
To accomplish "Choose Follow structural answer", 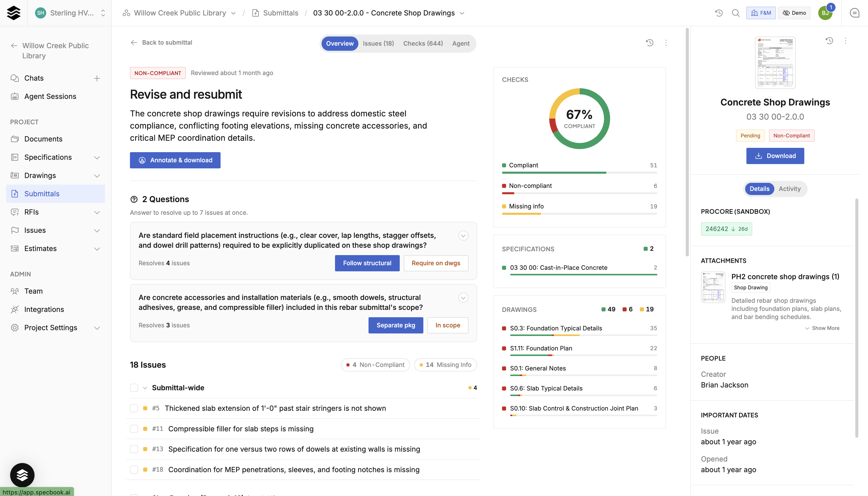I will coord(367,263).
